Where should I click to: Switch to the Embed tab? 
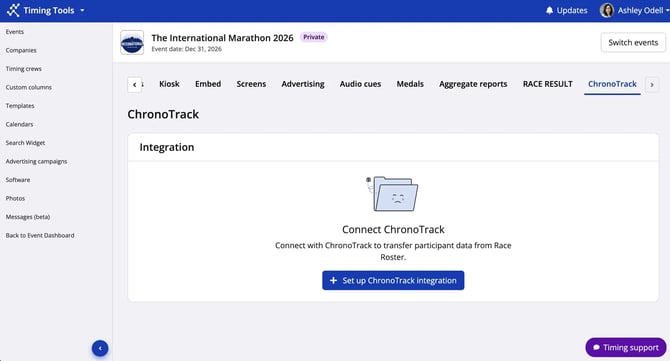tap(208, 84)
